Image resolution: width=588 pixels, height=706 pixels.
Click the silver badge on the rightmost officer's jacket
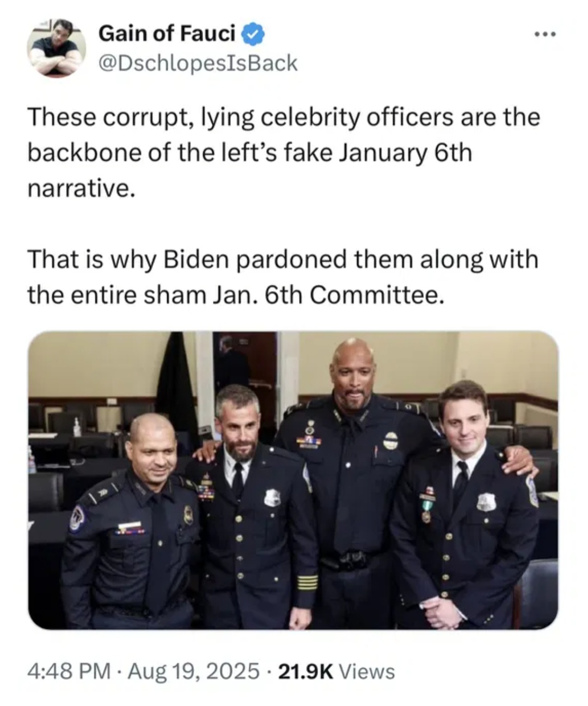pos(486,502)
